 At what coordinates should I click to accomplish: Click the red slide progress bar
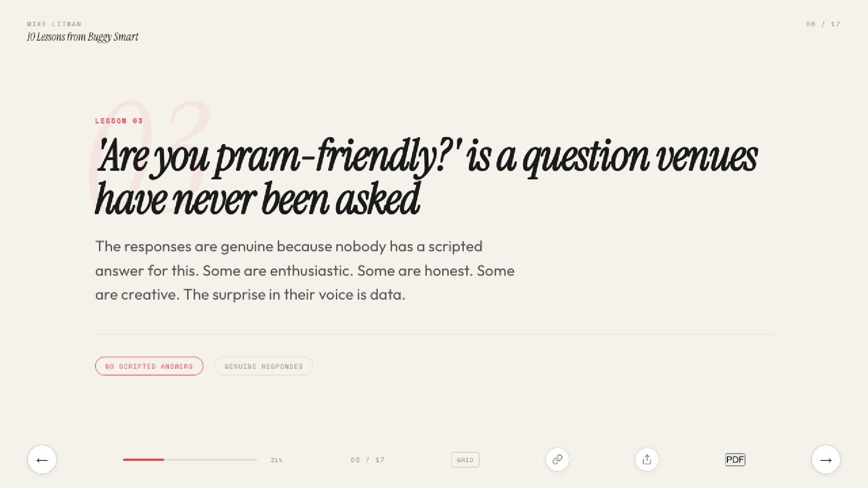click(143, 460)
